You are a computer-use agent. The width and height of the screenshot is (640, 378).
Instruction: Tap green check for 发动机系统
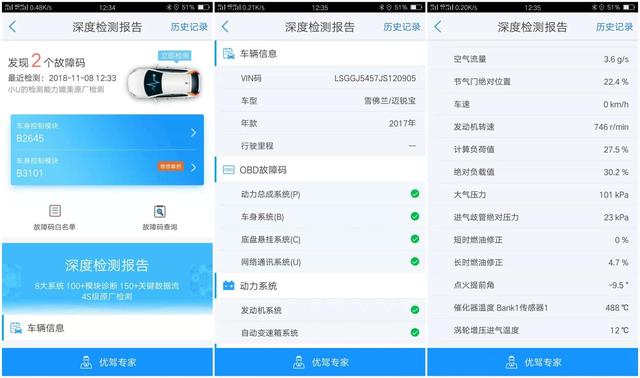(x=415, y=310)
